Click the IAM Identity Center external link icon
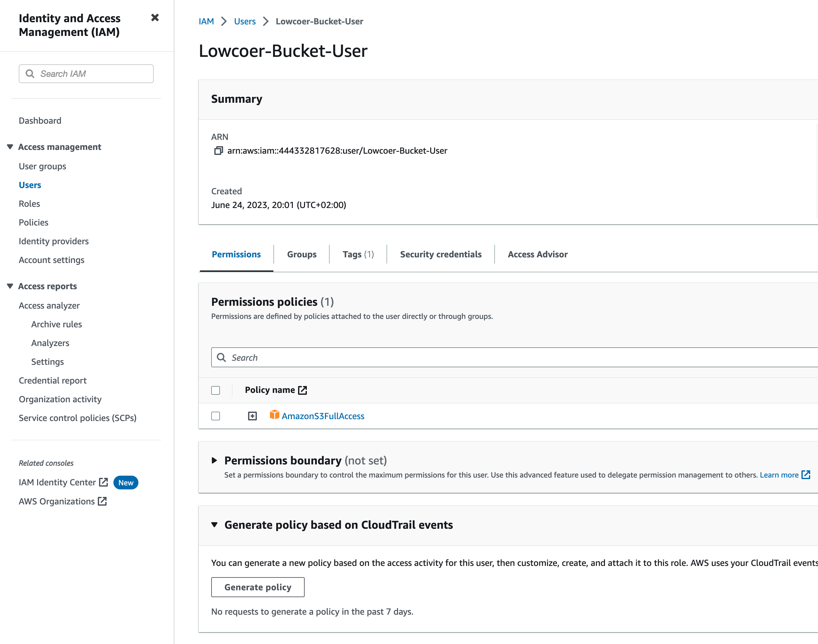Image resolution: width=818 pixels, height=644 pixels. (x=103, y=482)
